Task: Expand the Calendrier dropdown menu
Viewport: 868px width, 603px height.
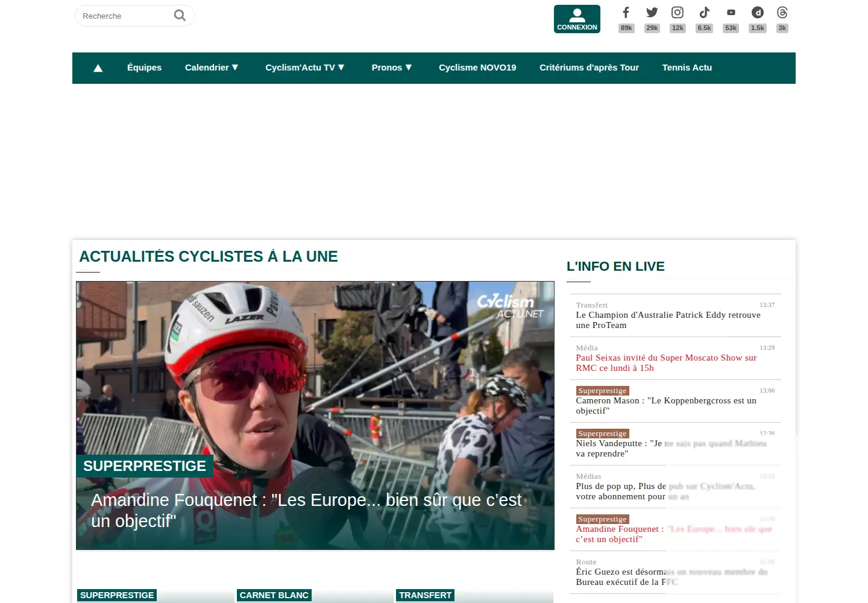Action: [212, 68]
